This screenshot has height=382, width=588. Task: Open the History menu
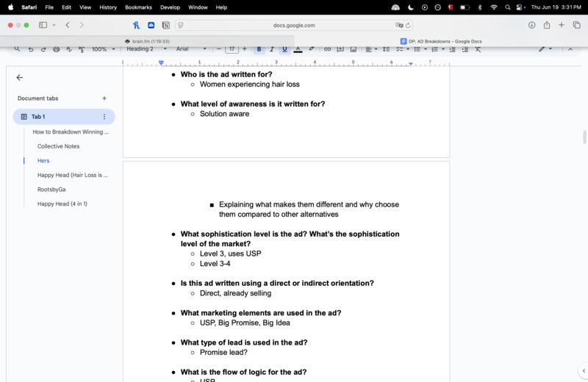tap(108, 7)
